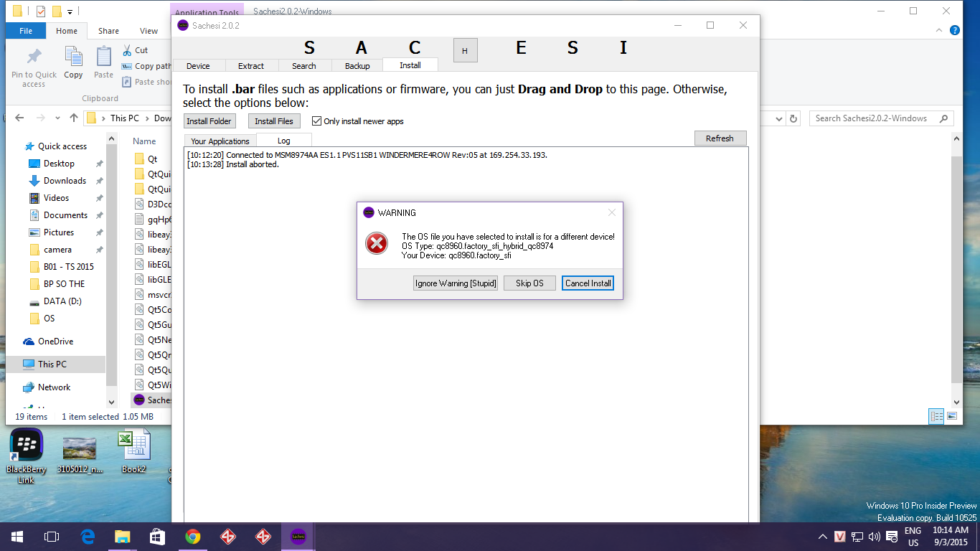Screen dimensions: 980x551
Task: Select the Your Applications tab
Action: coord(220,141)
